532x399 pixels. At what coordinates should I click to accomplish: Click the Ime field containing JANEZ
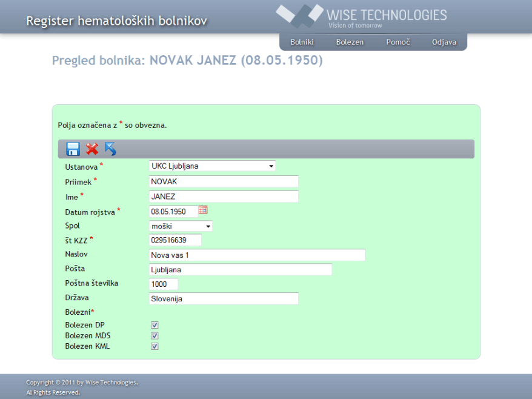[224, 196]
